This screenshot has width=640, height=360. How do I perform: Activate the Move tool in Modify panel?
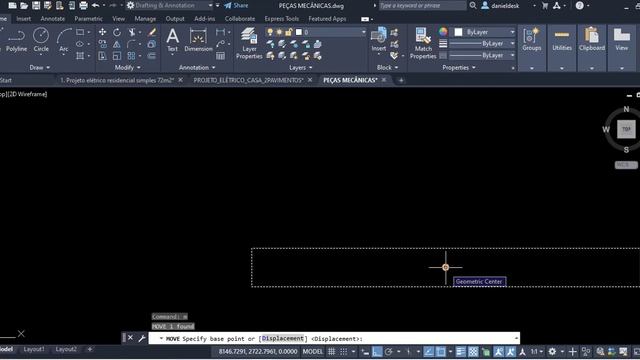[102, 32]
